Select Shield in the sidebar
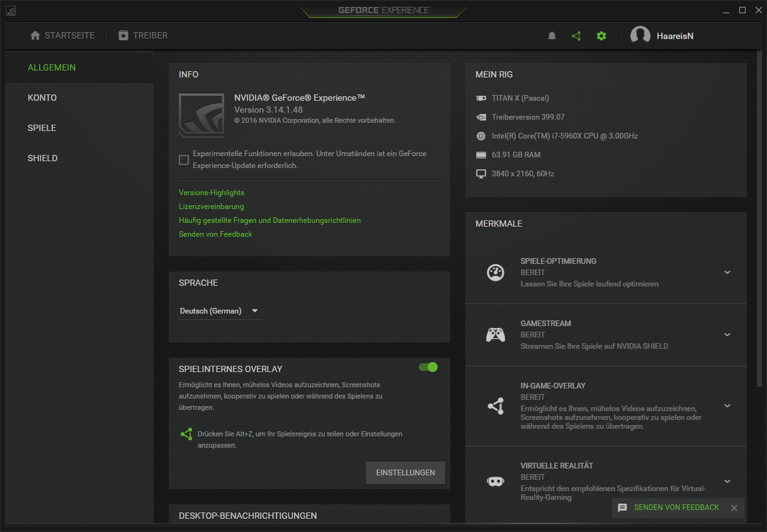The height and width of the screenshot is (532, 767). (79, 158)
